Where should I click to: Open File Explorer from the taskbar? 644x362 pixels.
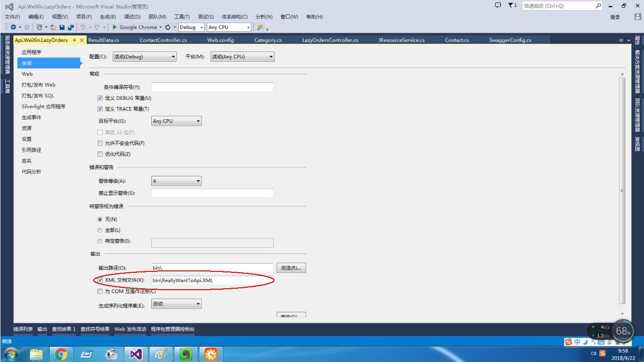(x=37, y=354)
